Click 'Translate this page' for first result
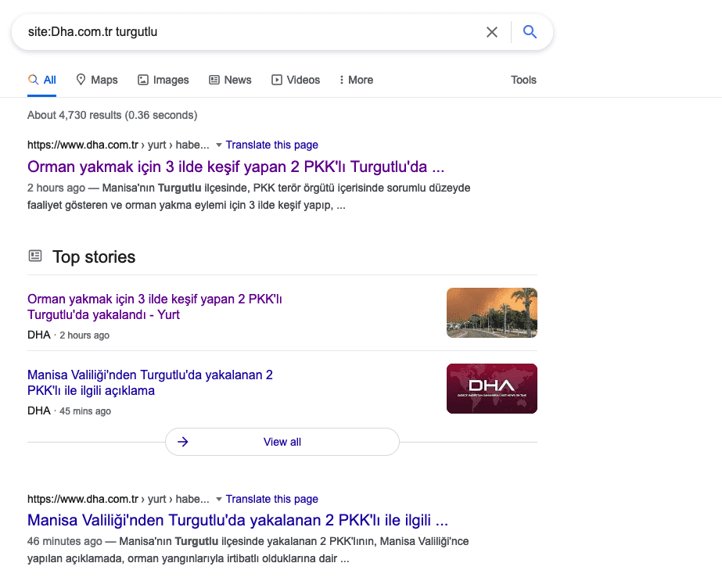Screen dimensions: 722x588 [x=271, y=145]
